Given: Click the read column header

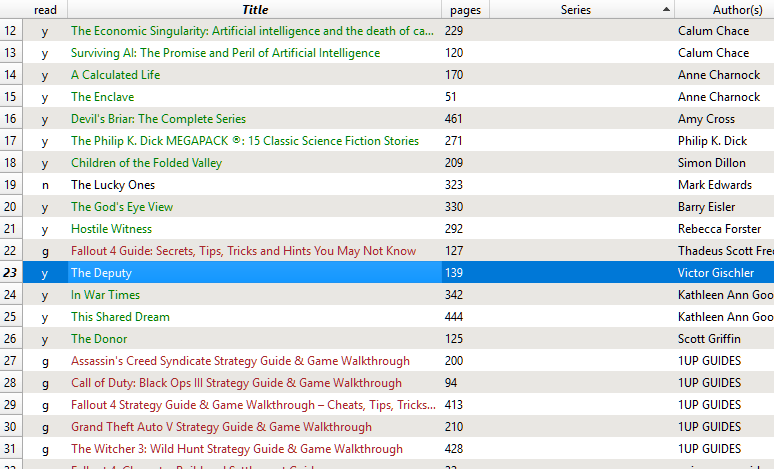Looking at the screenshot, I should coord(45,9).
